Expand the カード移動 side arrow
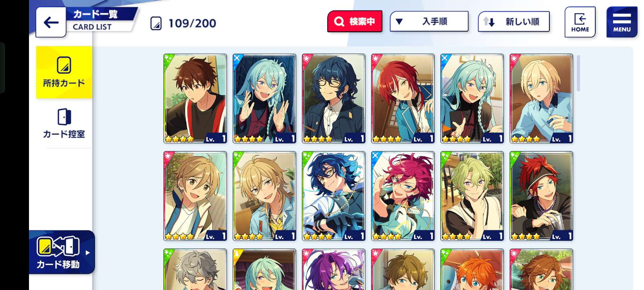Viewport: 644px width, 290px height. [x=87, y=253]
